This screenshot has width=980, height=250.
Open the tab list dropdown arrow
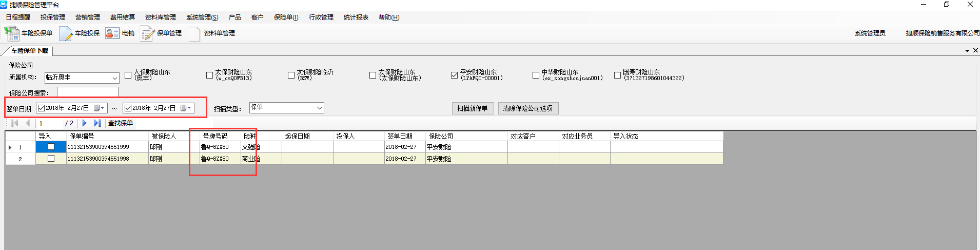[x=967, y=51]
